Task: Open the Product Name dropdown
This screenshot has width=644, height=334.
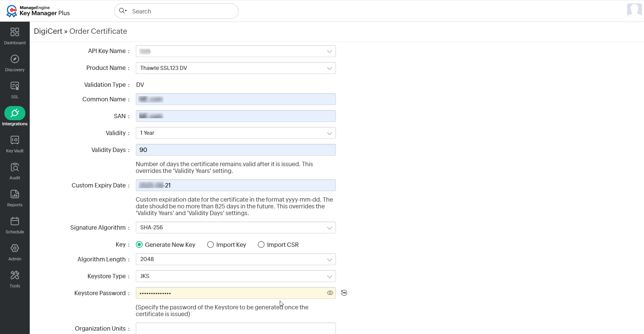Action: tap(236, 68)
